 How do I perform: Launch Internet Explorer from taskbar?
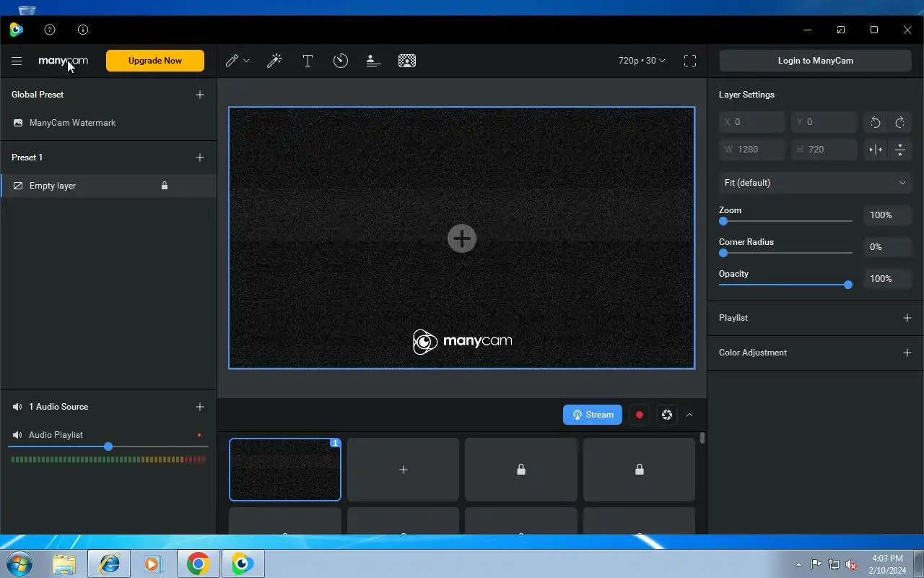point(109,564)
